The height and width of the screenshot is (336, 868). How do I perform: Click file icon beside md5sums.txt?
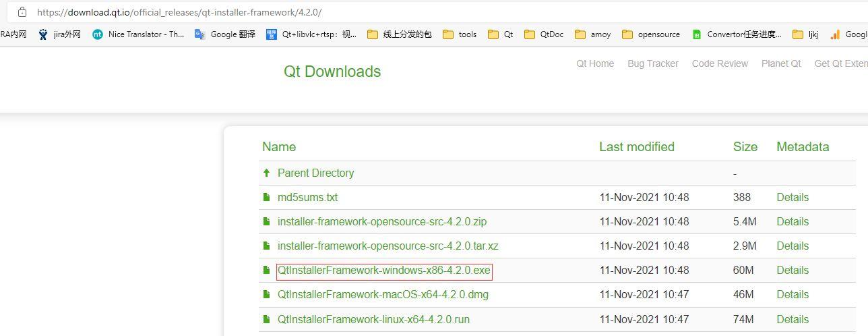[x=267, y=198]
